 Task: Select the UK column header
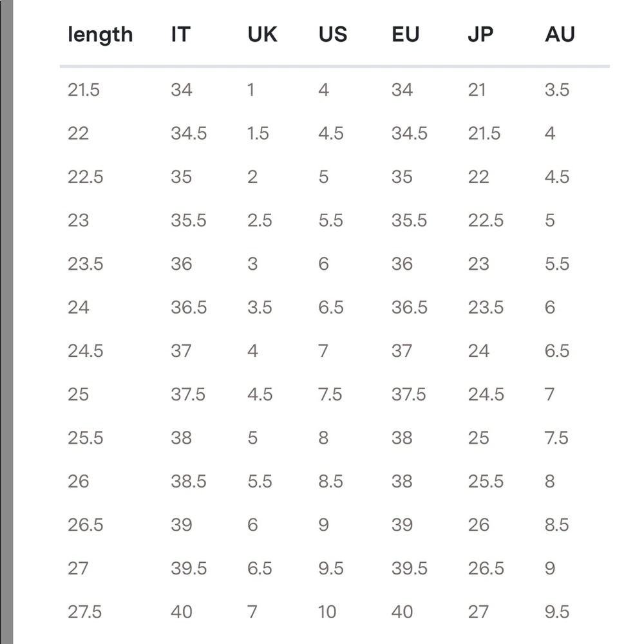click(x=262, y=34)
